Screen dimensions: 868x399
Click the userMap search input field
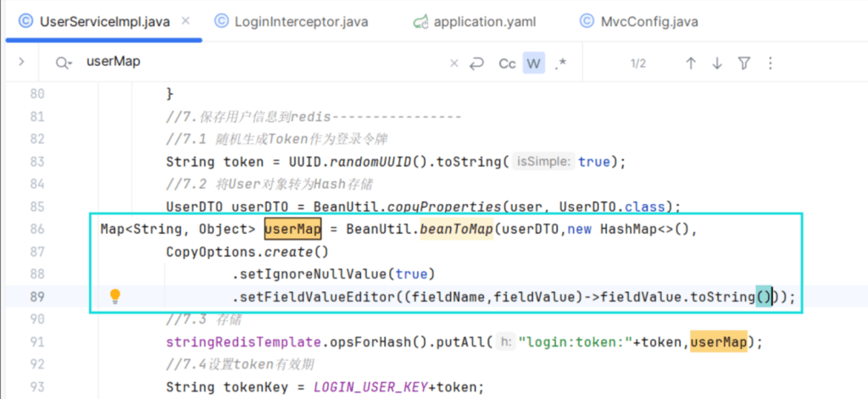(254, 63)
